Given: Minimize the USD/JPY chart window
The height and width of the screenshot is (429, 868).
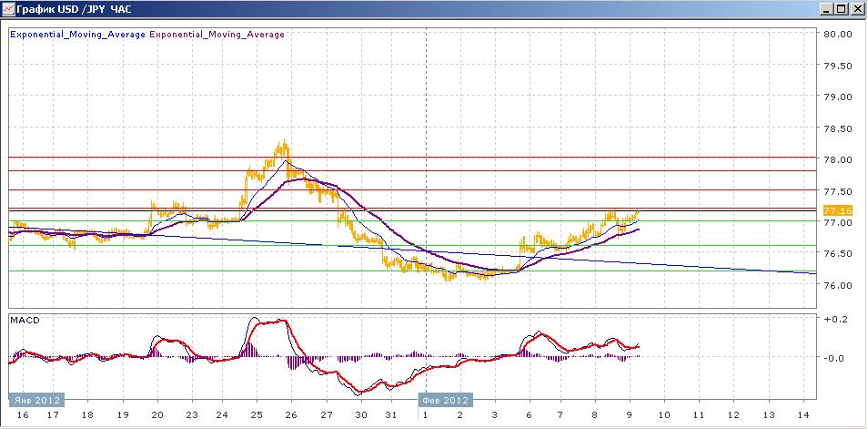Looking at the screenshot, I should tap(826, 9).
